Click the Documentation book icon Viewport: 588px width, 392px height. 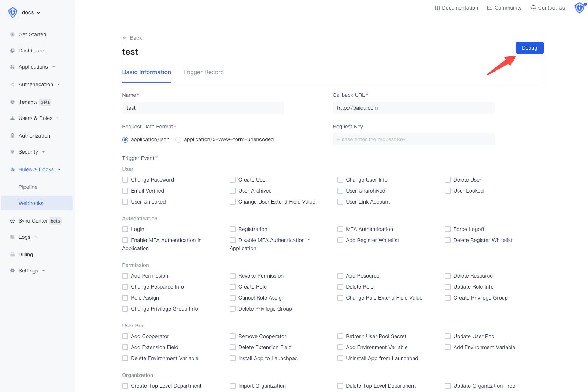tap(437, 8)
